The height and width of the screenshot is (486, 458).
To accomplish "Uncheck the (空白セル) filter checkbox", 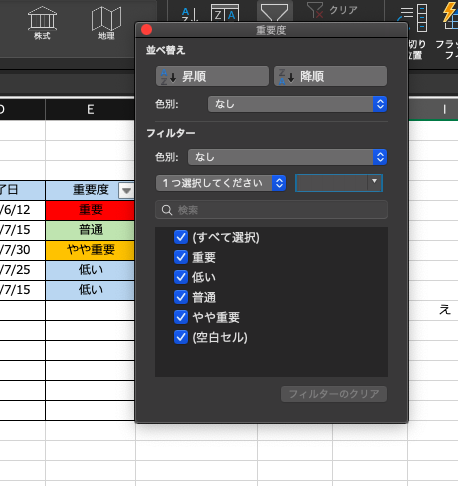I will coord(181,337).
